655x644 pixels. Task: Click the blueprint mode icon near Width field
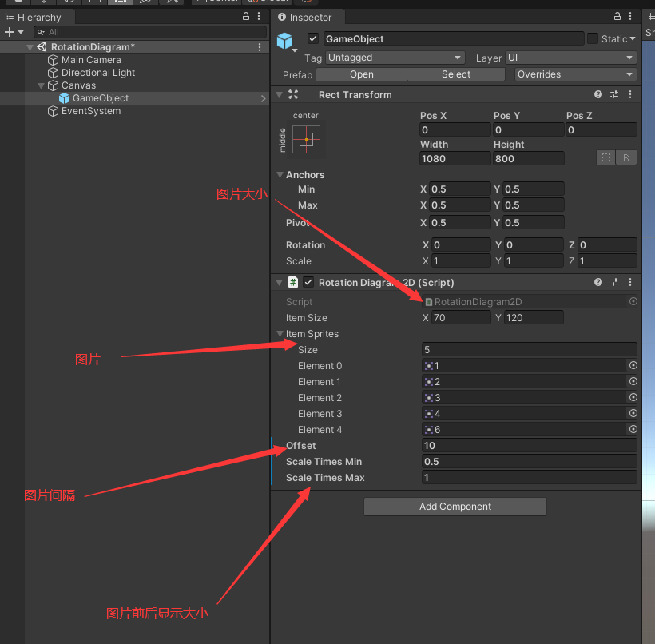pyautogui.click(x=608, y=157)
